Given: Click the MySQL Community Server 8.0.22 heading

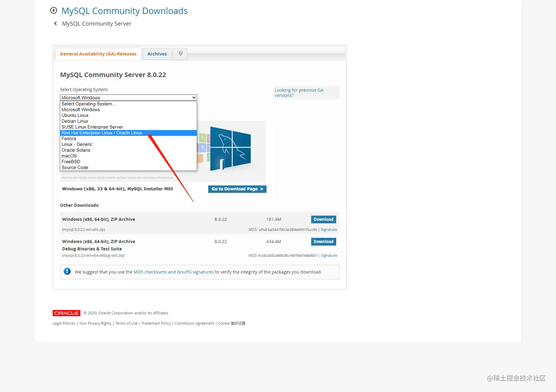Looking at the screenshot, I should pyautogui.click(x=113, y=75).
